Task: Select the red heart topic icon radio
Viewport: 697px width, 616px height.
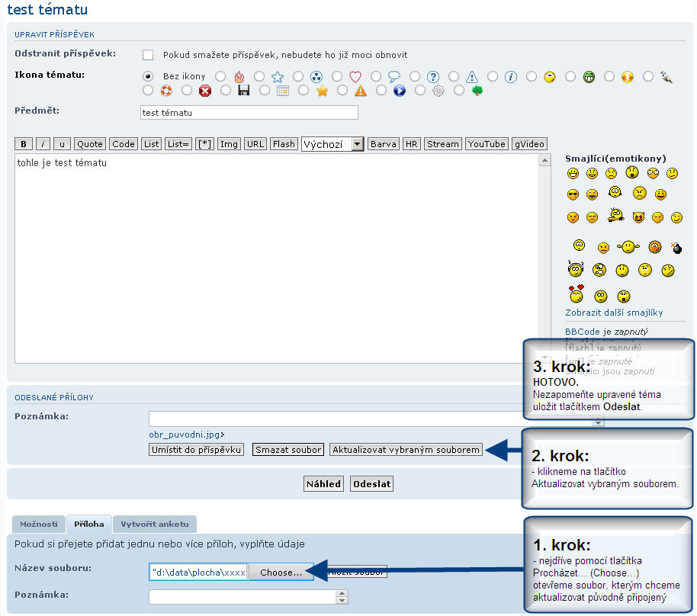Action: [x=337, y=77]
